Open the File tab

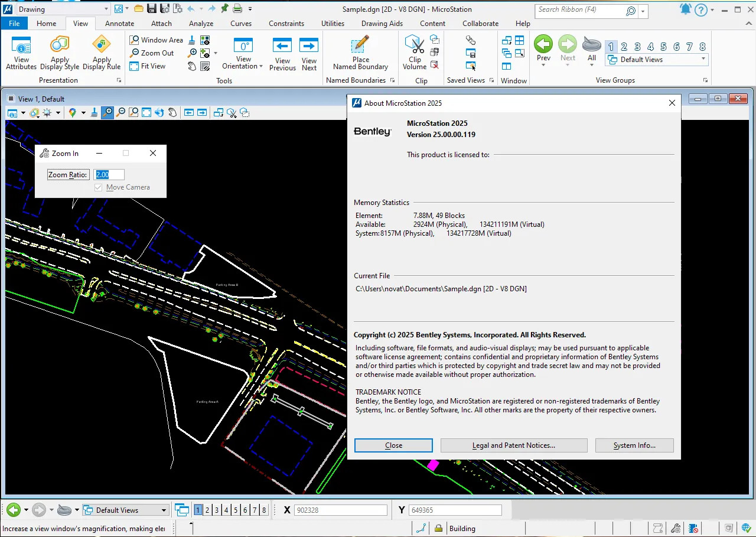[x=14, y=24]
